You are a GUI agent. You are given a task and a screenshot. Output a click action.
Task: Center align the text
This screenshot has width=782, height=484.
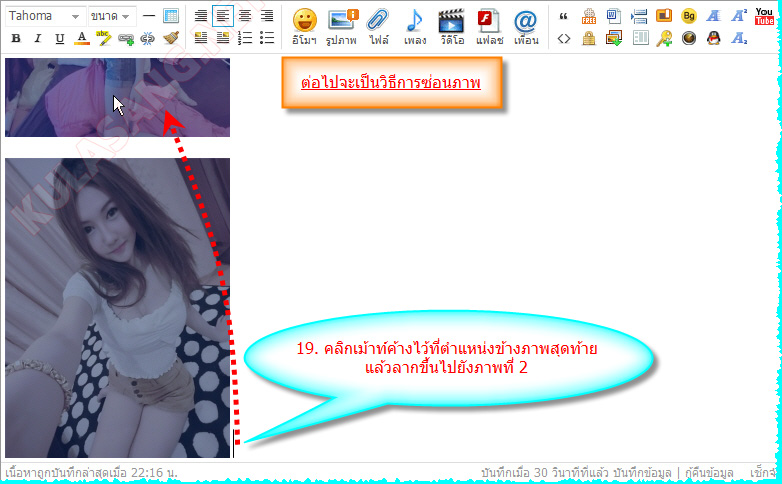coord(245,16)
